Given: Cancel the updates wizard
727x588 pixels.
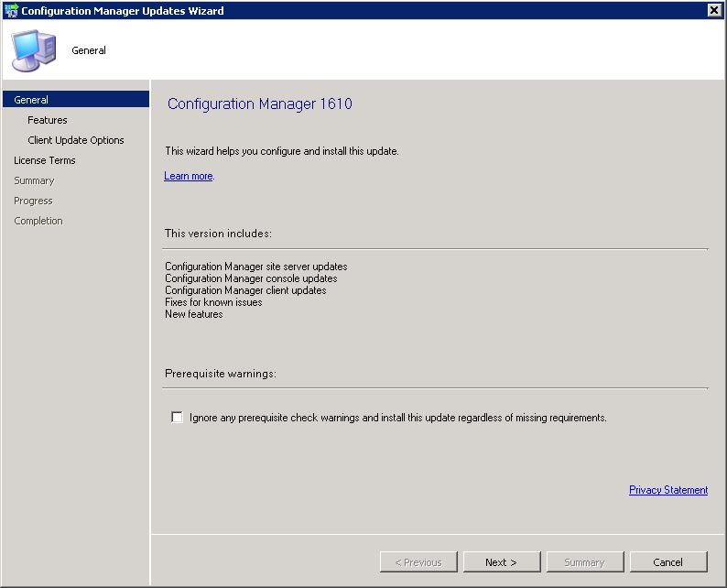Looking at the screenshot, I should tap(668, 562).
